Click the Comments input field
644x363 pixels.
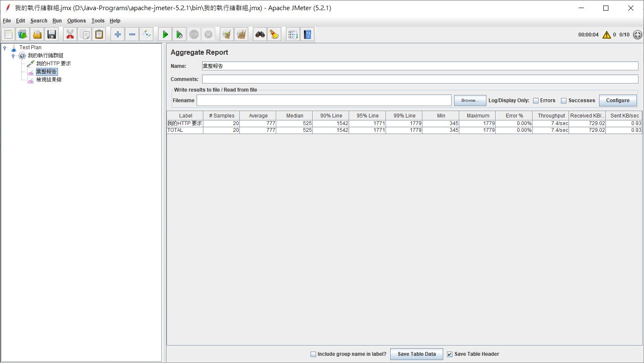tap(420, 79)
